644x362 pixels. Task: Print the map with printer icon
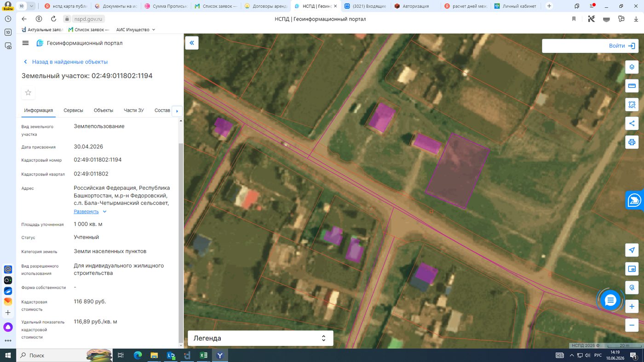pyautogui.click(x=632, y=142)
